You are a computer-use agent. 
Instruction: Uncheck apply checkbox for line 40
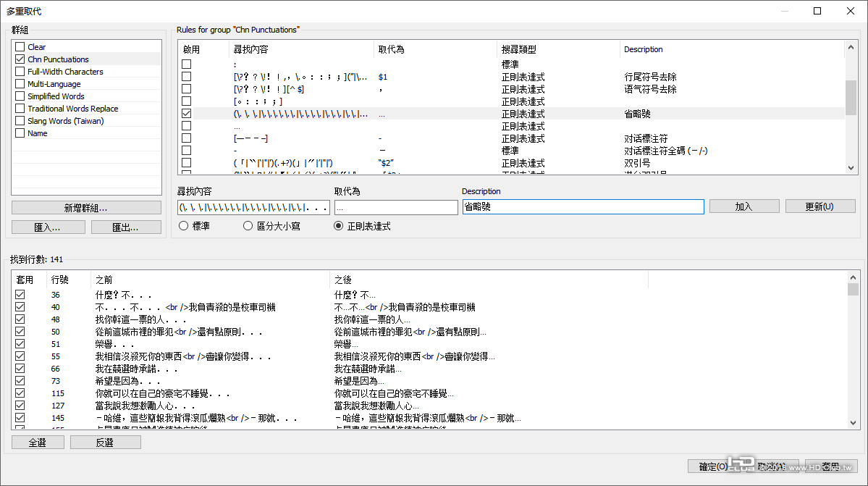click(20, 306)
